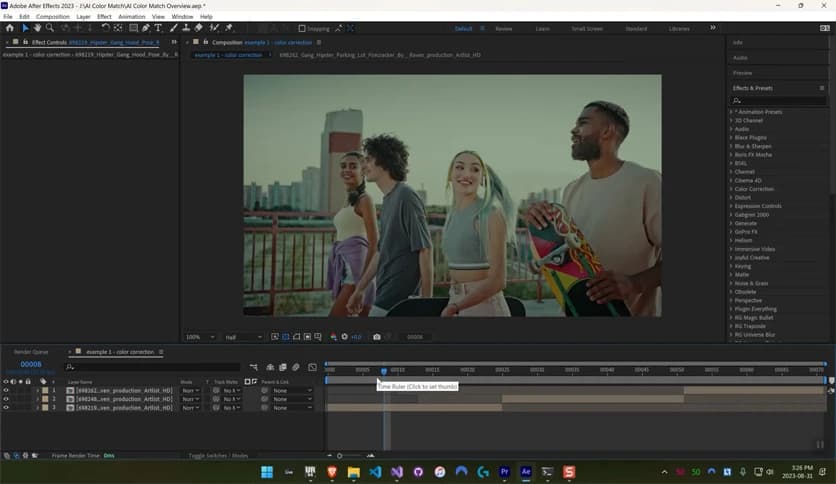Switch to the Small Screen workspace
Screen dimensions: 836x484
tap(587, 29)
